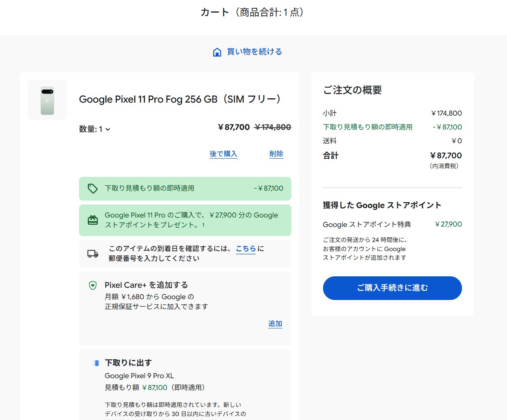Click the 下取りに出す heading
Image resolution: width=507 pixels, height=420 pixels.
click(x=128, y=363)
